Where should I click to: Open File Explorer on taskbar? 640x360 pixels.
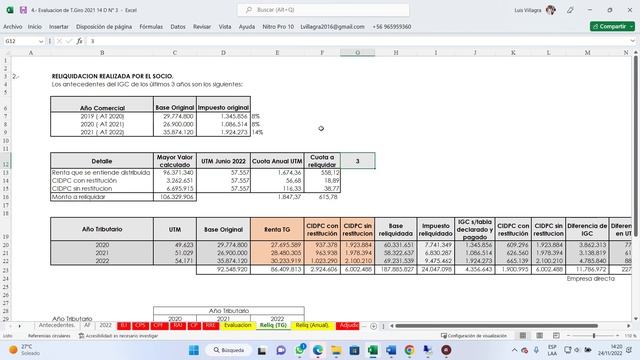point(336,350)
